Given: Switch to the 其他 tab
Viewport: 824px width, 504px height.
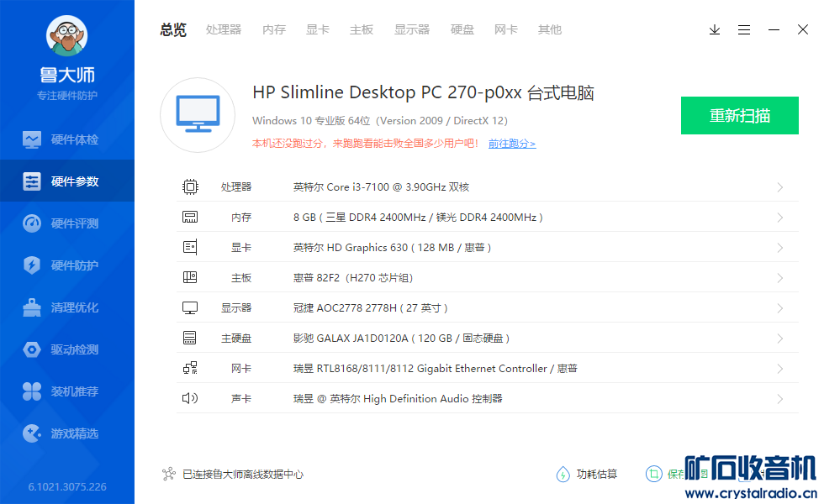Looking at the screenshot, I should pyautogui.click(x=550, y=30).
